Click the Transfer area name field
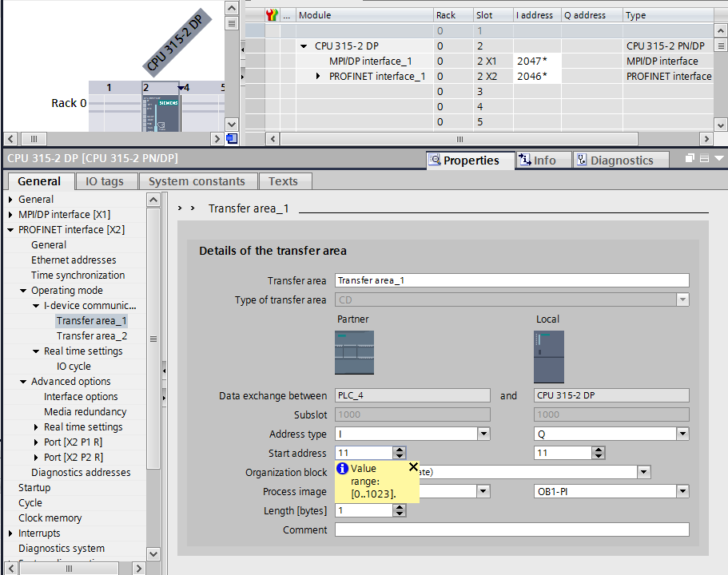 tap(511, 280)
